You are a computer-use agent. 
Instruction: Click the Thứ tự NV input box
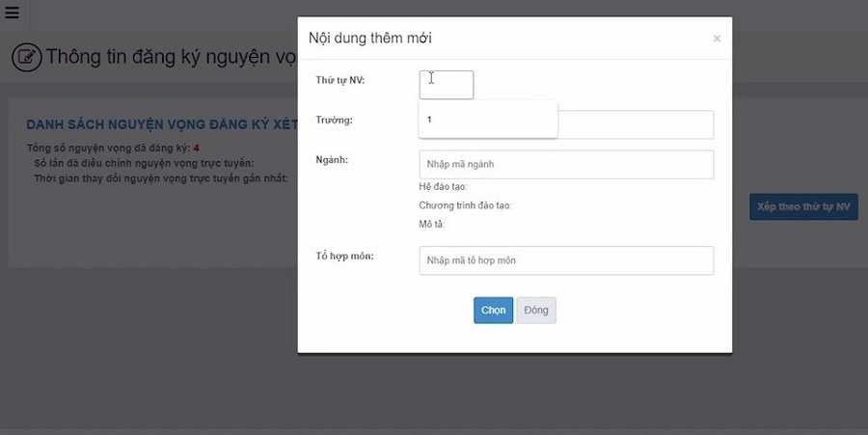tap(447, 85)
